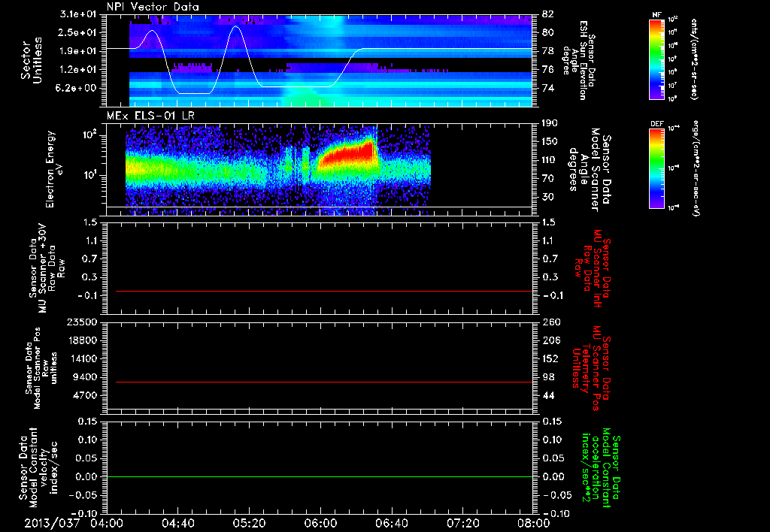
Task: Click the "150" scanner angle tick label
Action: coord(550,142)
